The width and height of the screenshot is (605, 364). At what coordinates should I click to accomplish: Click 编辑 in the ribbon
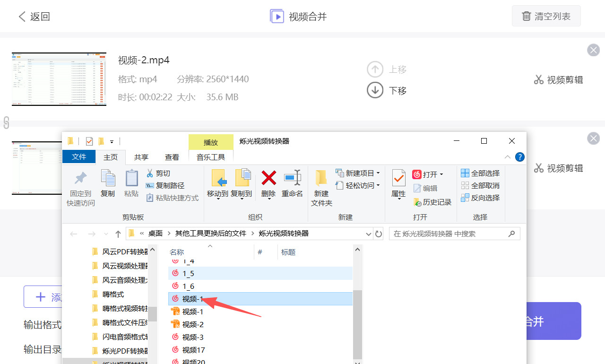[425, 188]
